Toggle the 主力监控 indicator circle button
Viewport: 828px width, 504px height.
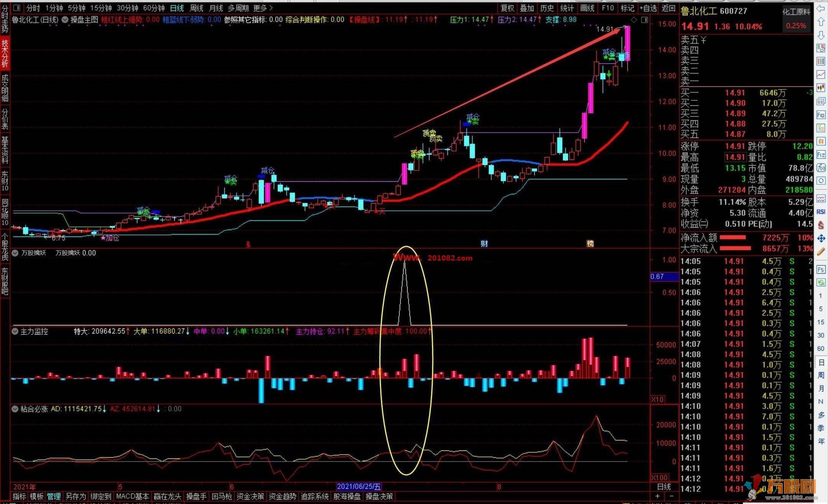tap(15, 332)
